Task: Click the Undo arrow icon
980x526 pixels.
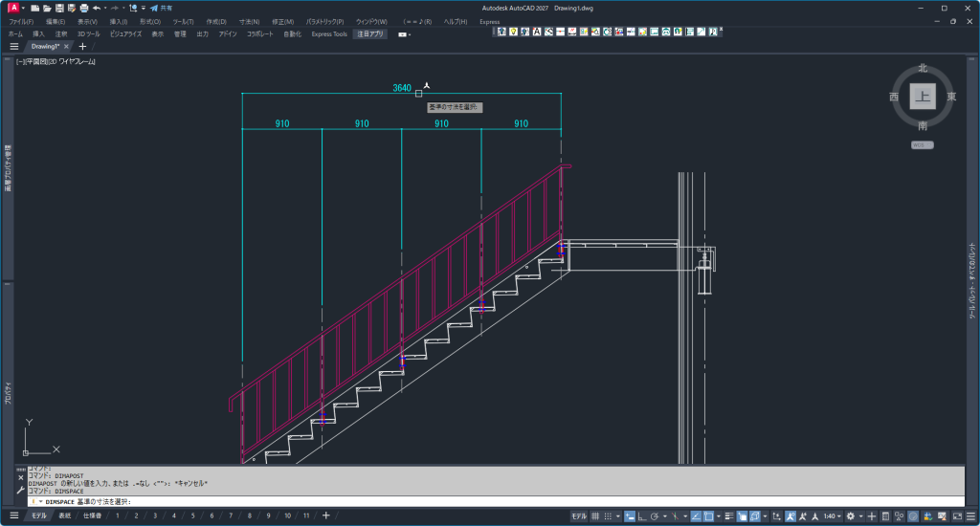Action: click(96, 8)
